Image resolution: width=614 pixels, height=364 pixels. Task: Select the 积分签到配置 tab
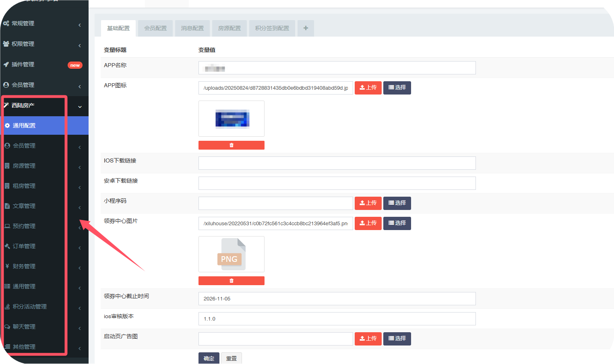click(x=272, y=28)
